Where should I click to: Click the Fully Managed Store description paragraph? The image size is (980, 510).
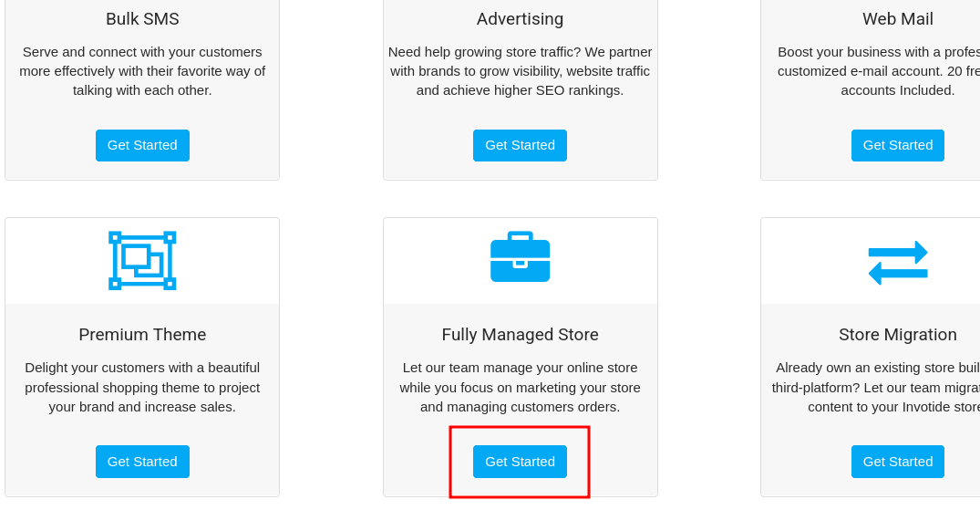pos(520,388)
